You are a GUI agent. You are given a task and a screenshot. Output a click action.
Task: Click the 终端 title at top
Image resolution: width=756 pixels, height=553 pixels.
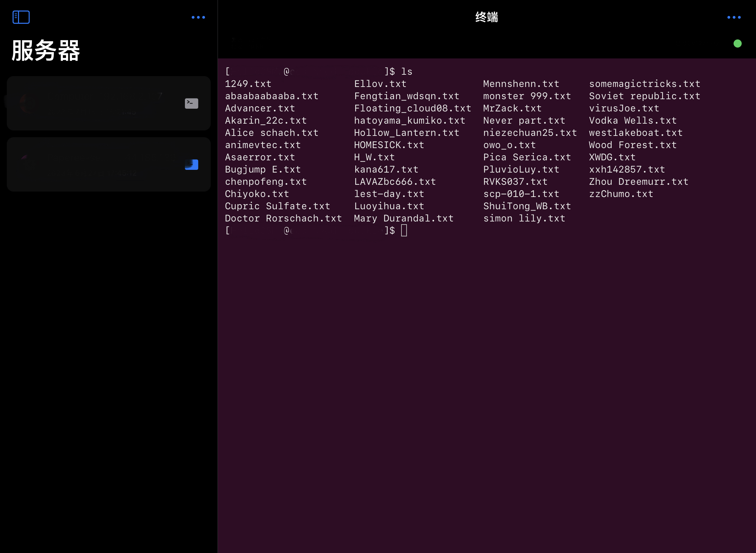486,17
